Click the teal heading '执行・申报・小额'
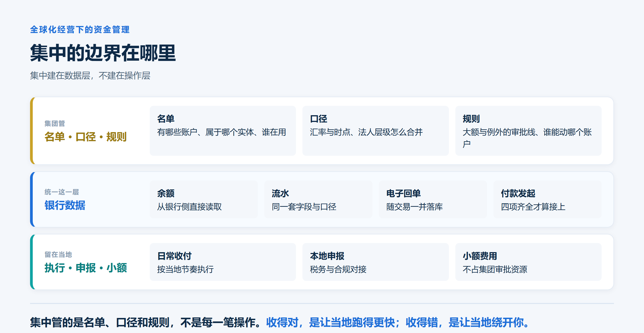 [x=86, y=268]
